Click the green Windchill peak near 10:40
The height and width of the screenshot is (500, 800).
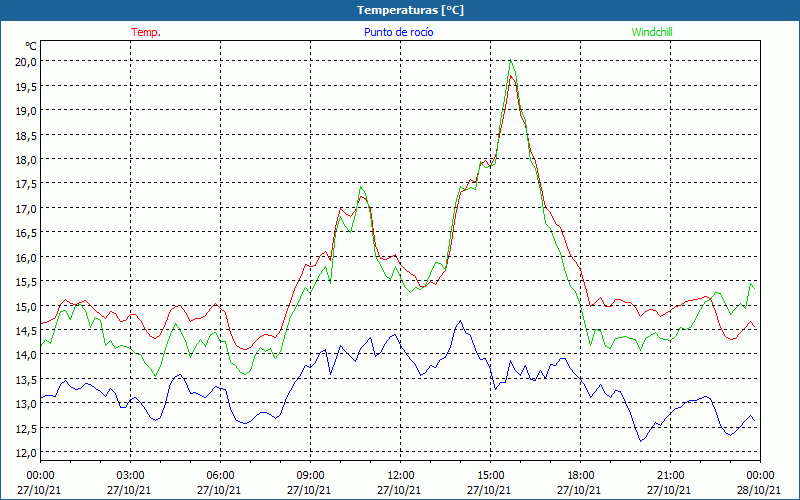360,187
